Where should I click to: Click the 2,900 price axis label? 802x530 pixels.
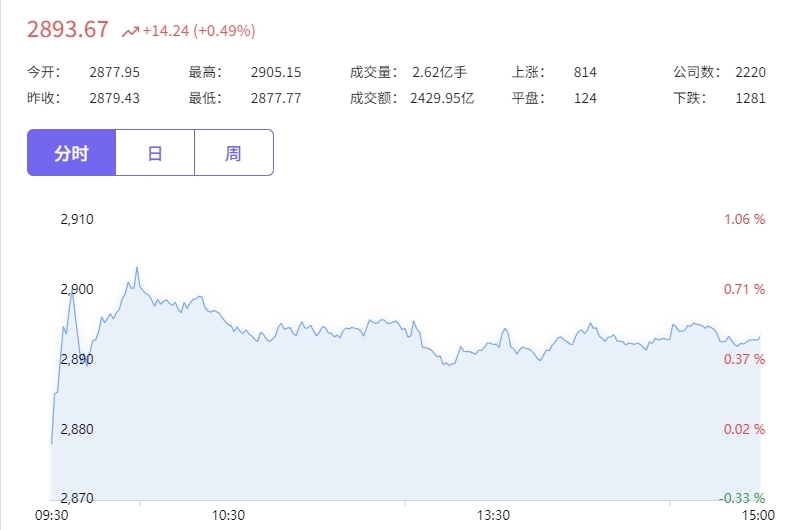click(77, 290)
